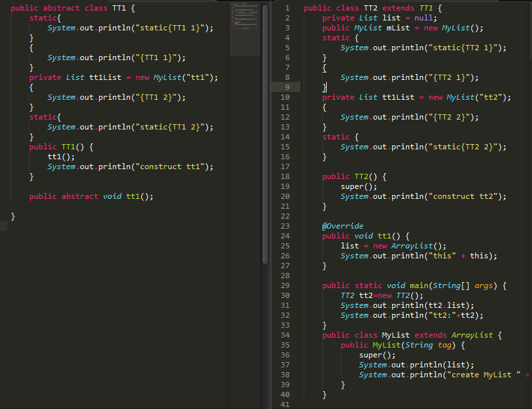This screenshot has width=532, height=409.
Task: Click "public abstract void tt1();" declaration
Action: coord(91,196)
